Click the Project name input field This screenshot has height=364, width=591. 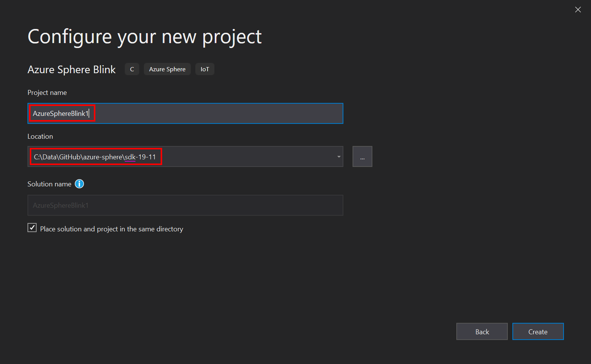(185, 113)
